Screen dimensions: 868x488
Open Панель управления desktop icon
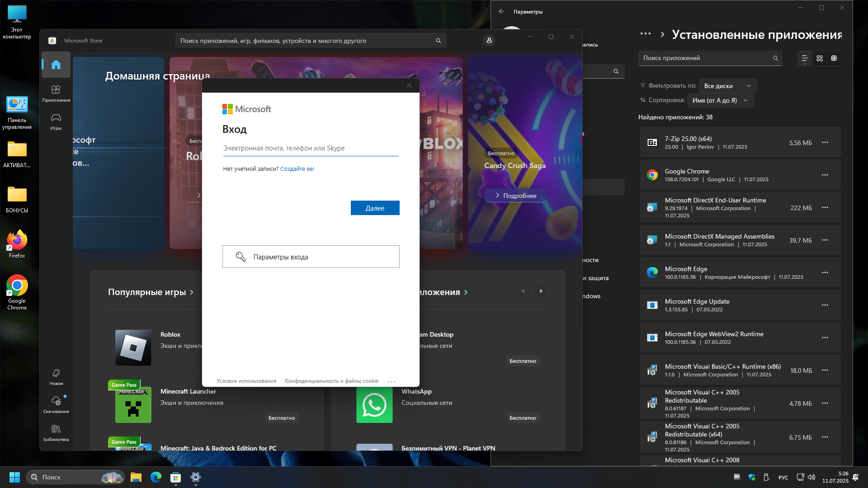pyautogui.click(x=17, y=113)
